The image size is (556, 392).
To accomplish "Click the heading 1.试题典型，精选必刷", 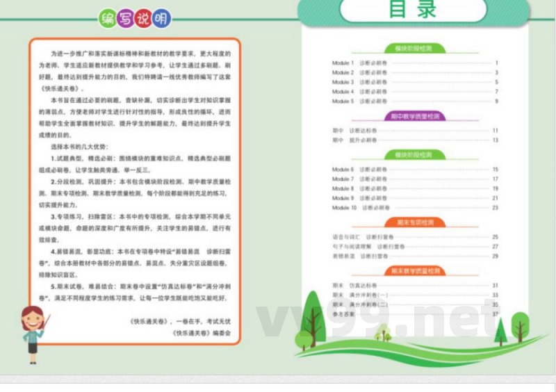I will point(82,158).
